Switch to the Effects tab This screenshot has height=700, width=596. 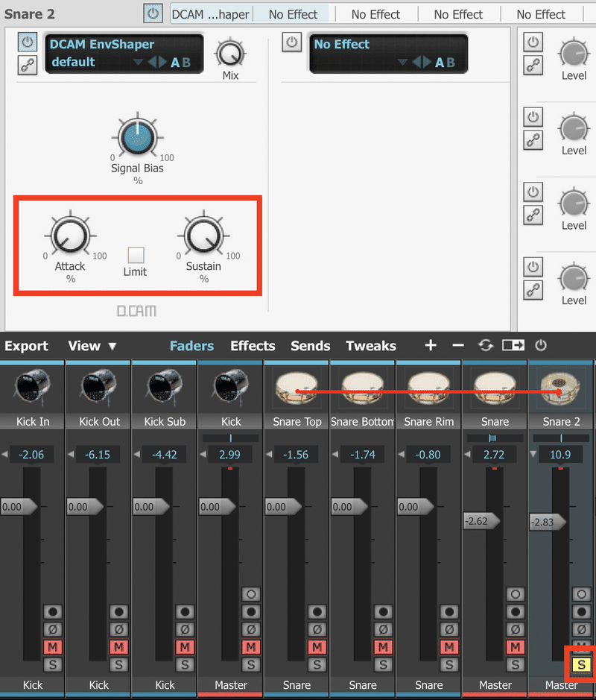tap(253, 346)
